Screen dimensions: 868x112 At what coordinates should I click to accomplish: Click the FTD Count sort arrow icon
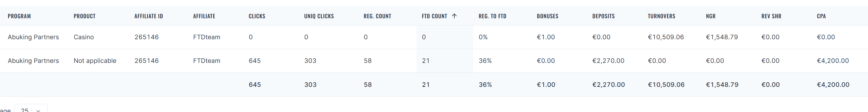[x=454, y=16]
